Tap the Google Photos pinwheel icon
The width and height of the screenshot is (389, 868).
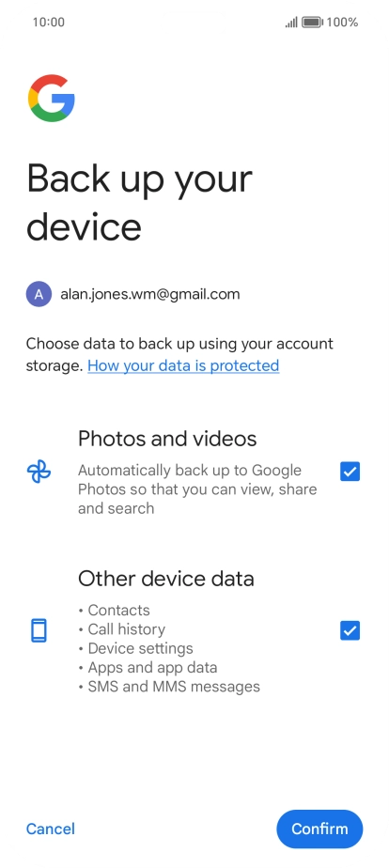(39, 472)
